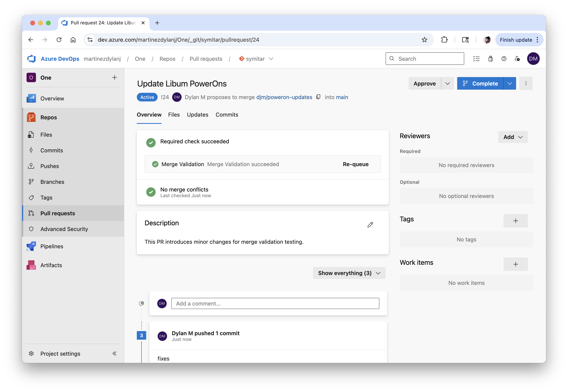Switch to the Overview tab
The image size is (568, 392).
pyautogui.click(x=149, y=115)
